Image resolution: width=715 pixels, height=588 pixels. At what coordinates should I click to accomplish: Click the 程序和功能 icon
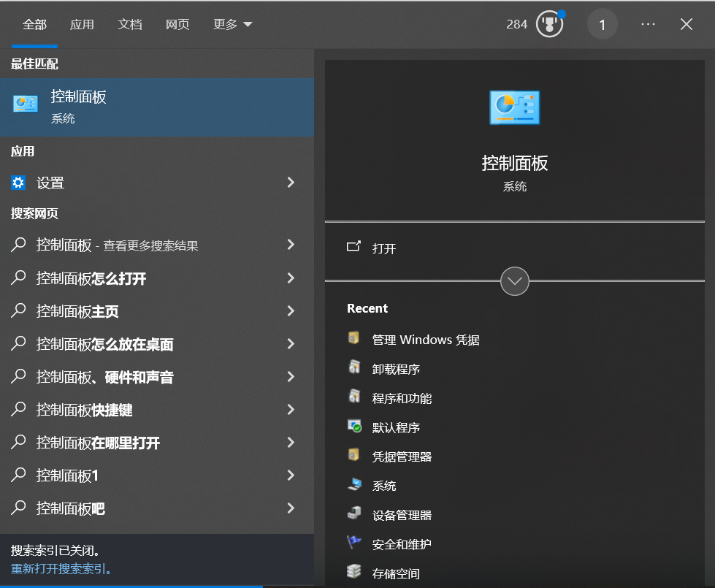354,397
